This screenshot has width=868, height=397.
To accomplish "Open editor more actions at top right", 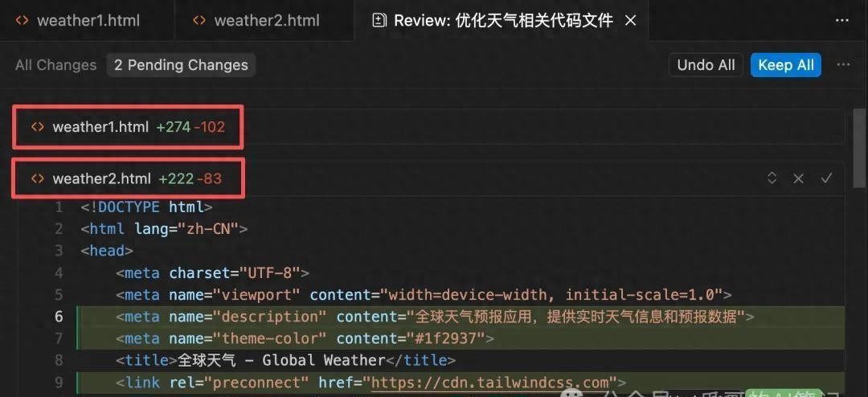I will [x=841, y=20].
